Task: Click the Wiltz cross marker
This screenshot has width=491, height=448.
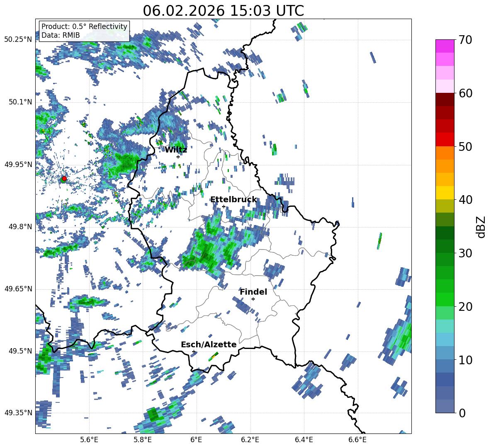Action: click(x=178, y=157)
